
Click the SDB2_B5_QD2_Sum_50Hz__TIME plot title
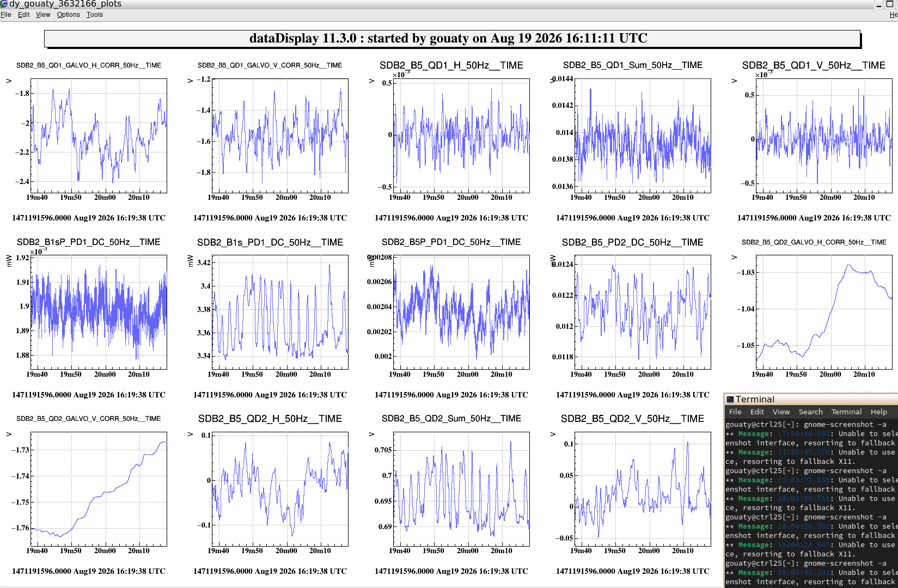tap(451, 419)
